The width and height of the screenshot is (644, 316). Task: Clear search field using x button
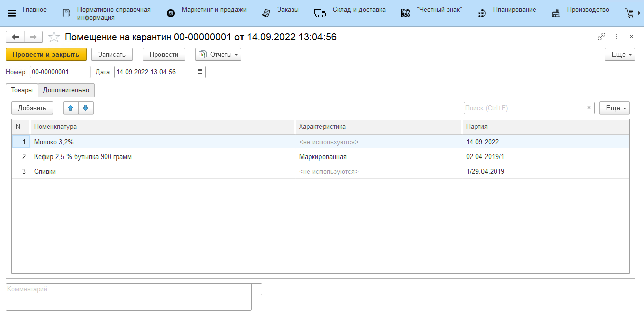589,108
